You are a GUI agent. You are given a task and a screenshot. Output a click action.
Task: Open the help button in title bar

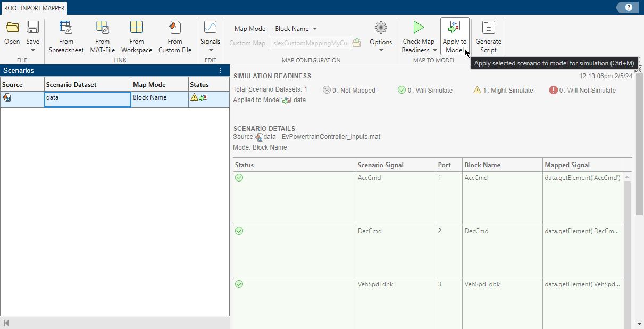(628, 7)
